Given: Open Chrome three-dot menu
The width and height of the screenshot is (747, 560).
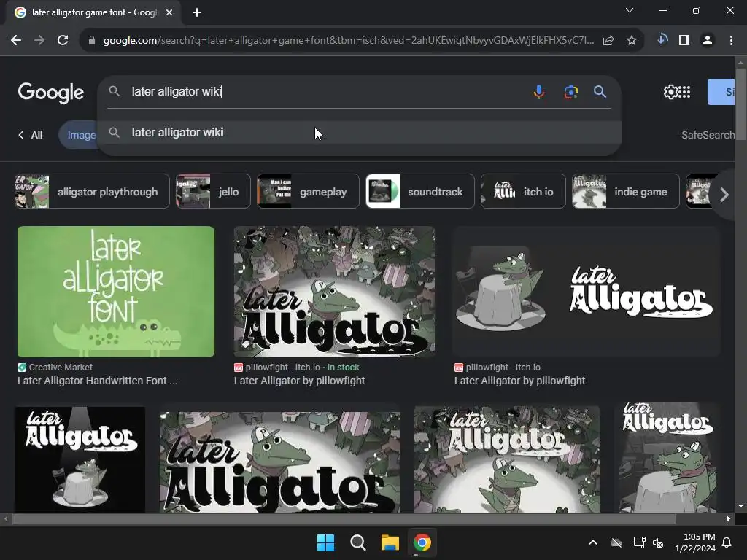Looking at the screenshot, I should tap(731, 41).
